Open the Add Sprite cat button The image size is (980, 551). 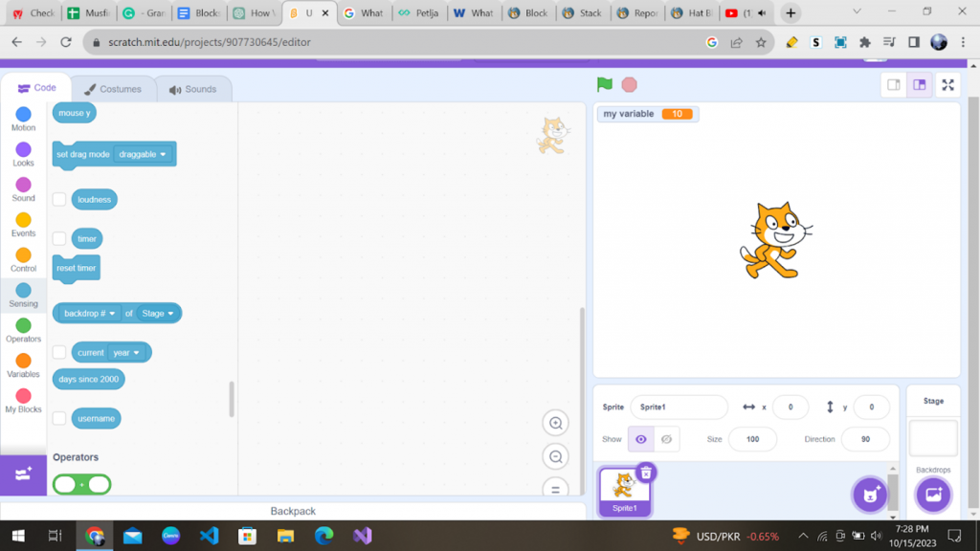870,494
